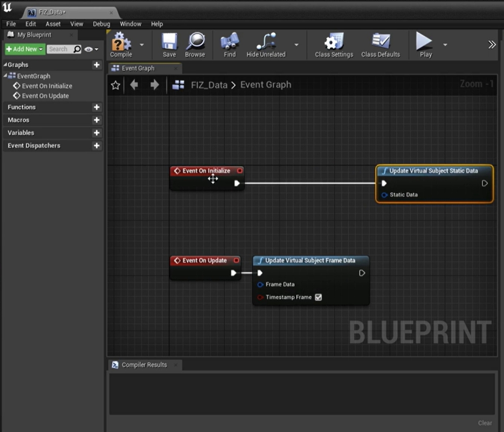Toggle the Timestamp Frame checkbox

[x=318, y=297]
